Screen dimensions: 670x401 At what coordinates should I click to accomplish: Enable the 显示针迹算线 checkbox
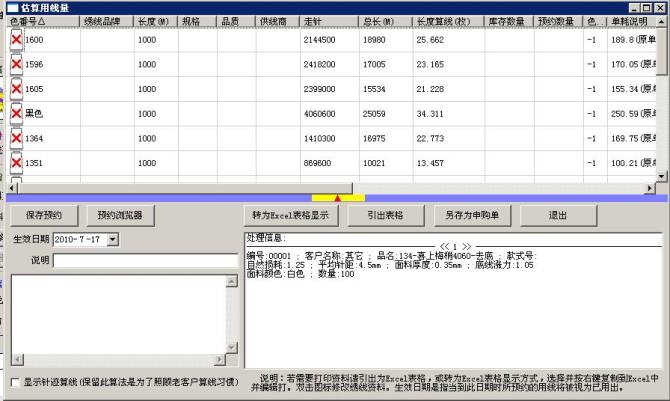14,382
